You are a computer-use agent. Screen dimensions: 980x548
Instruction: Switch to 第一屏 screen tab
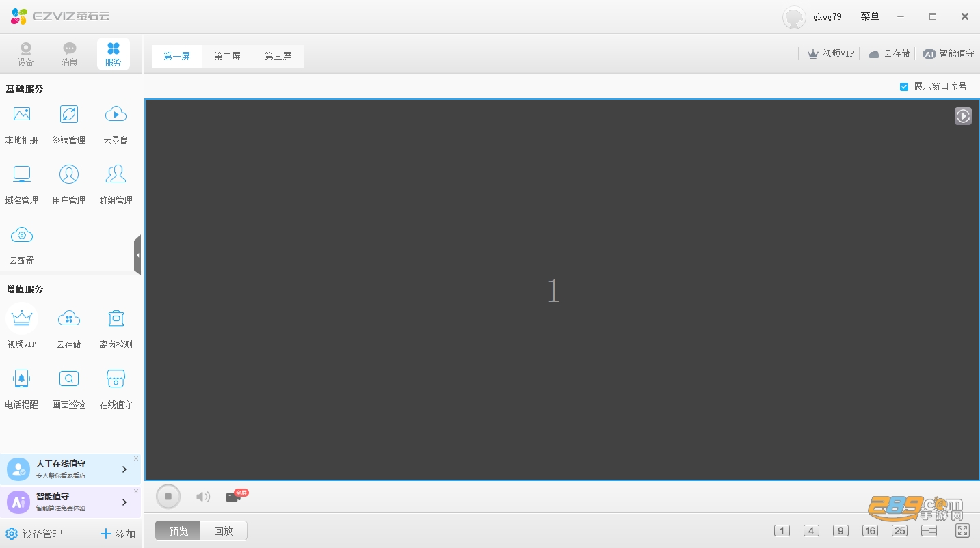[x=177, y=56]
